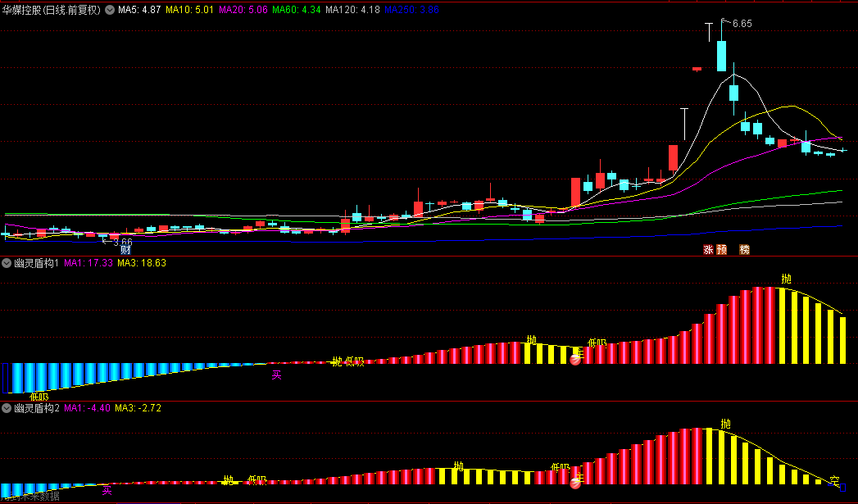Click the pink 买 signal in 幽灵盾构1
The height and width of the screenshot is (504, 858).
coord(277,375)
